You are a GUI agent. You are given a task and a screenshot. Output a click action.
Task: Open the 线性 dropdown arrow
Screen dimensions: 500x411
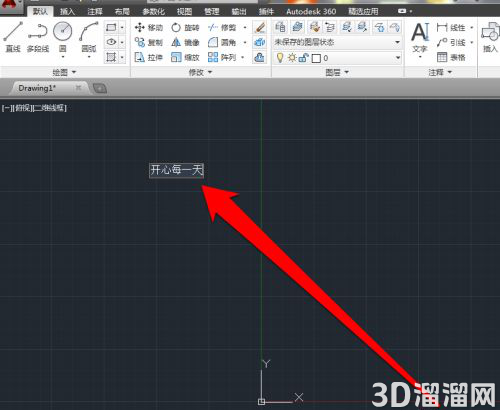pos(471,27)
